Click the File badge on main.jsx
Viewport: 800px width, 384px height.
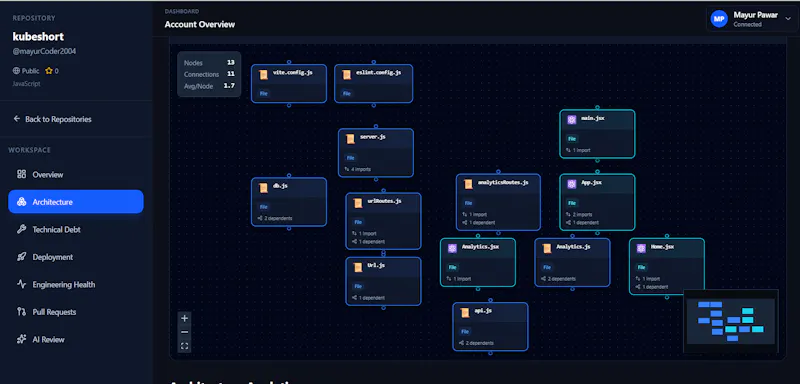coord(572,139)
